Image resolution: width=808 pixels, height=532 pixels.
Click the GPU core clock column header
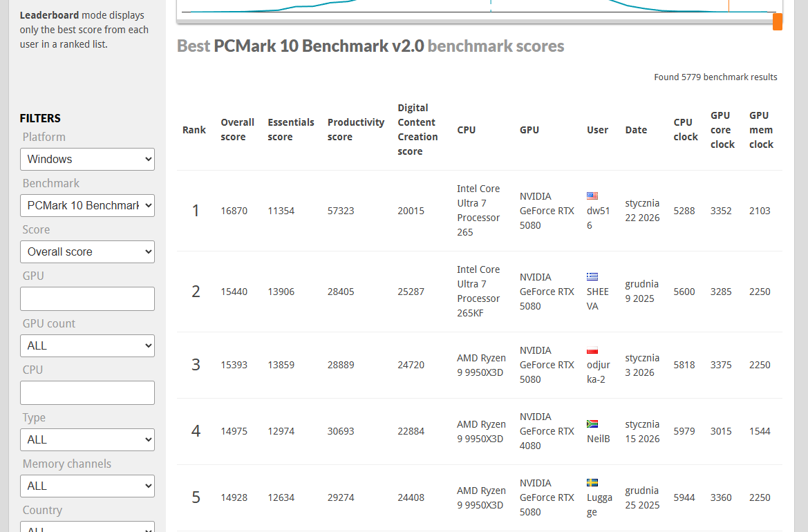pos(722,130)
